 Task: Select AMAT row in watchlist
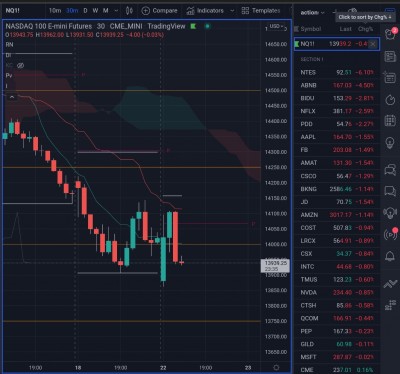point(337,163)
